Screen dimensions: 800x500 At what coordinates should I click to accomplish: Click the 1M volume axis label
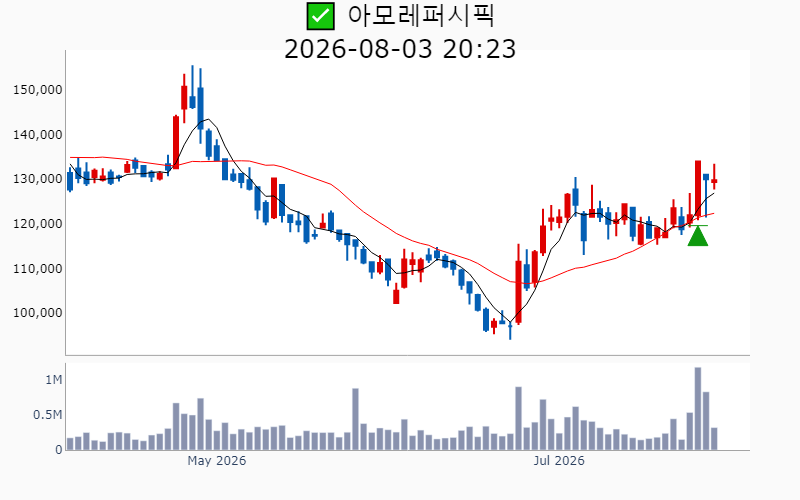pyautogui.click(x=54, y=380)
